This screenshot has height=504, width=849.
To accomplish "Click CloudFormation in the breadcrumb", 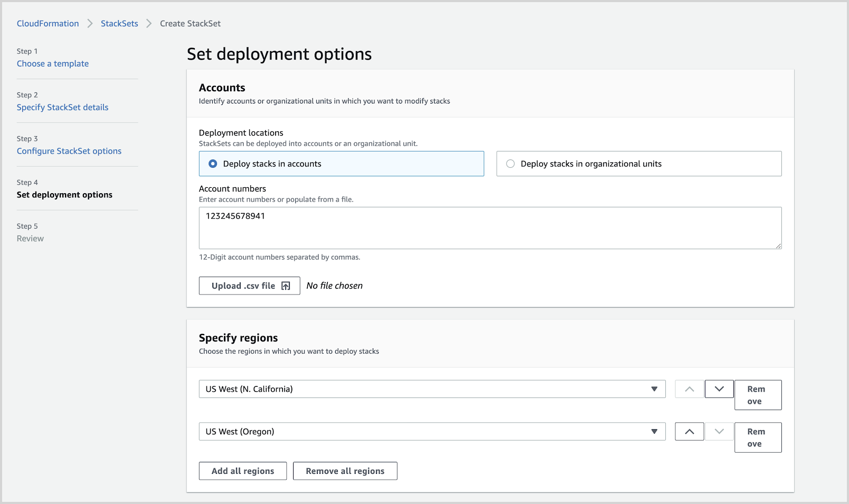I will tap(48, 24).
